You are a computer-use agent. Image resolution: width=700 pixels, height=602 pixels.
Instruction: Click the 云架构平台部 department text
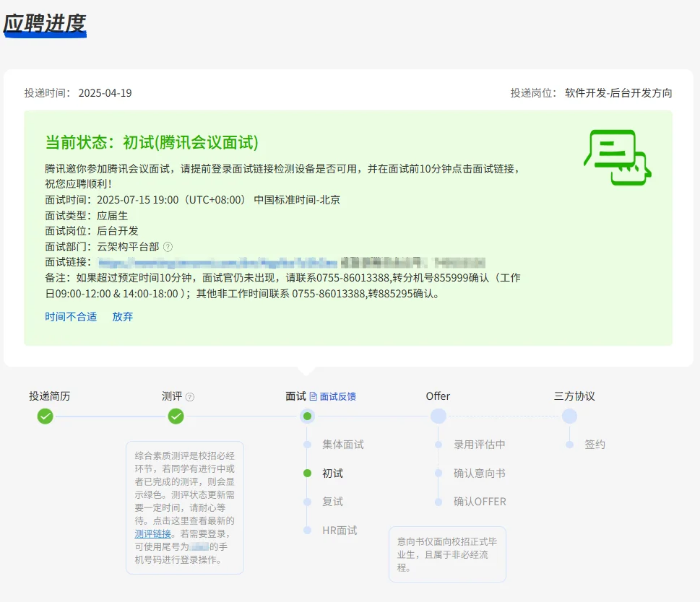tap(128, 247)
